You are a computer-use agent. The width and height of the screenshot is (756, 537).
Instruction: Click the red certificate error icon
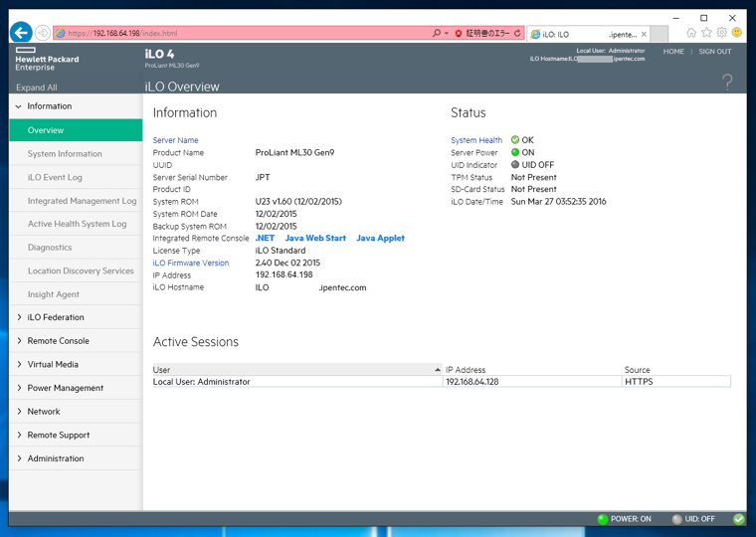(x=458, y=33)
